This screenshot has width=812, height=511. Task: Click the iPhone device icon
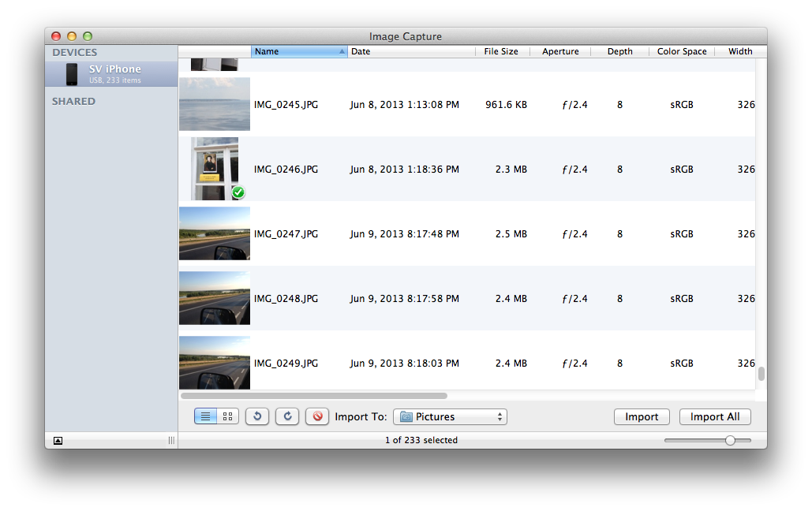[x=72, y=74]
